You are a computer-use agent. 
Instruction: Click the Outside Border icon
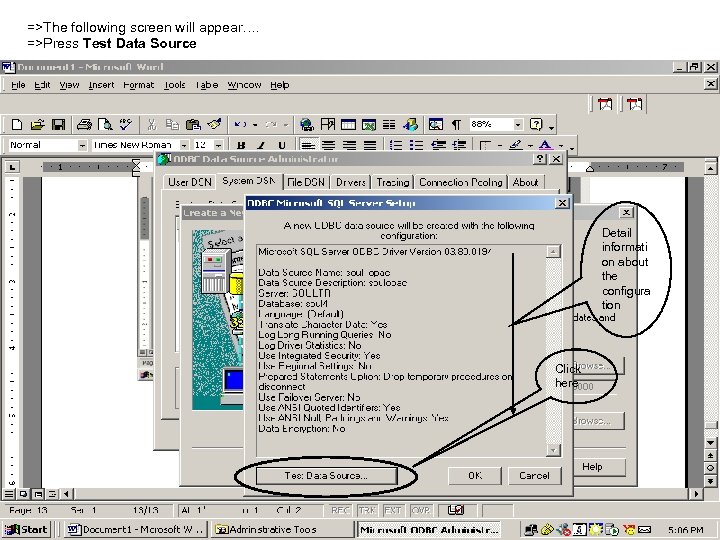pos(485,146)
